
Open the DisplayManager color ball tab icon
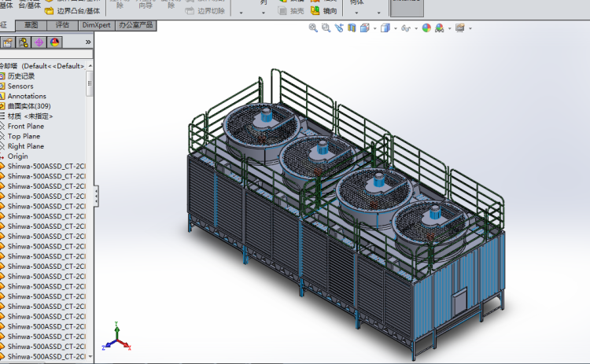point(55,42)
